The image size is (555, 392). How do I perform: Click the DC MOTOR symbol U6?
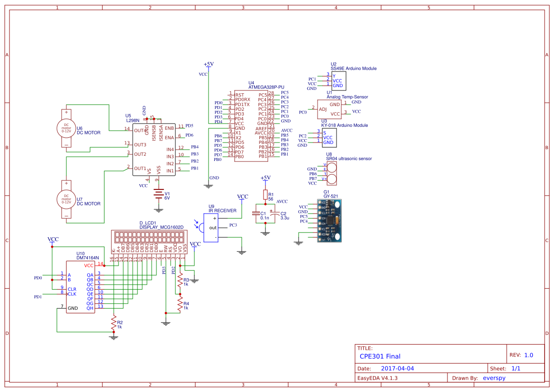pyautogui.click(x=66, y=128)
